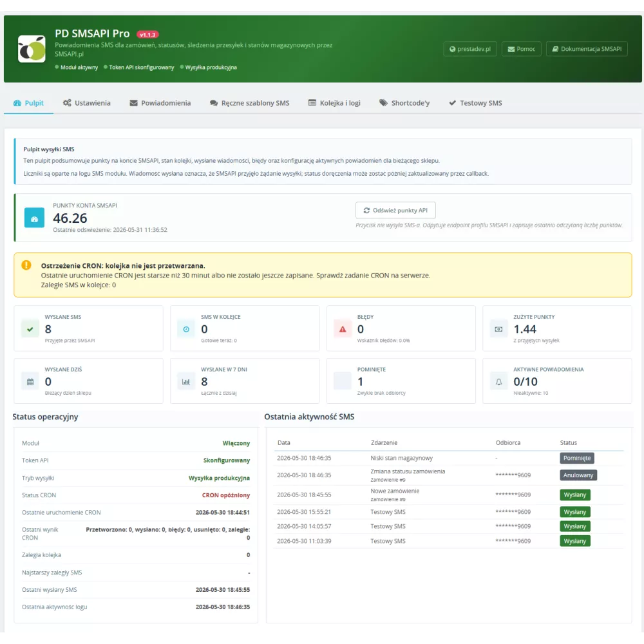Click the 1.44 used points value
This screenshot has height=644, width=644.
coord(525,329)
